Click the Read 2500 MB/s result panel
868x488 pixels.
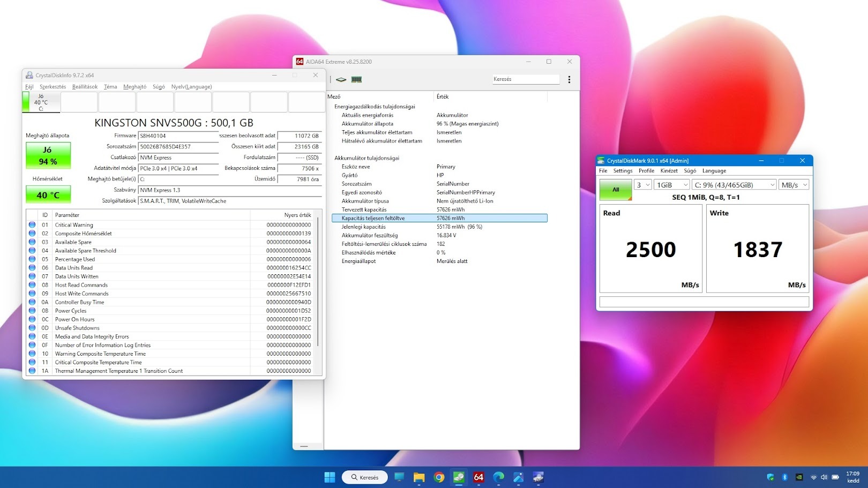pos(650,249)
